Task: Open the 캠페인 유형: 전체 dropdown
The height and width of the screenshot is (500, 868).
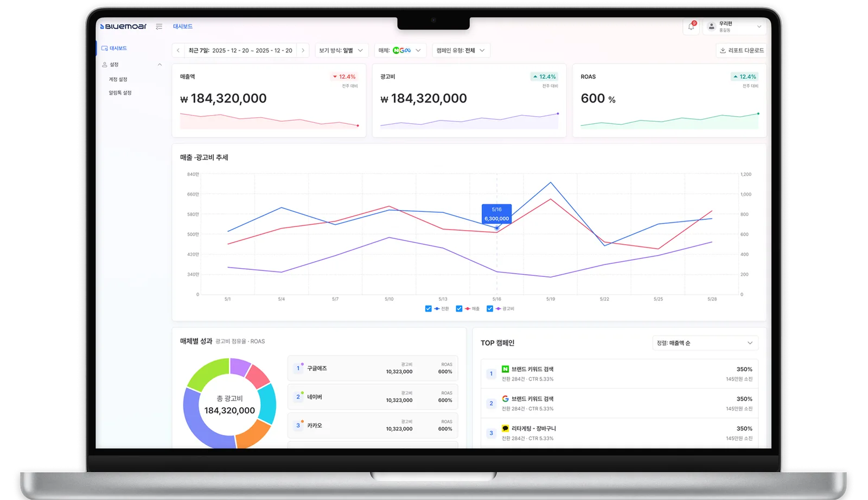Action: coord(461,50)
